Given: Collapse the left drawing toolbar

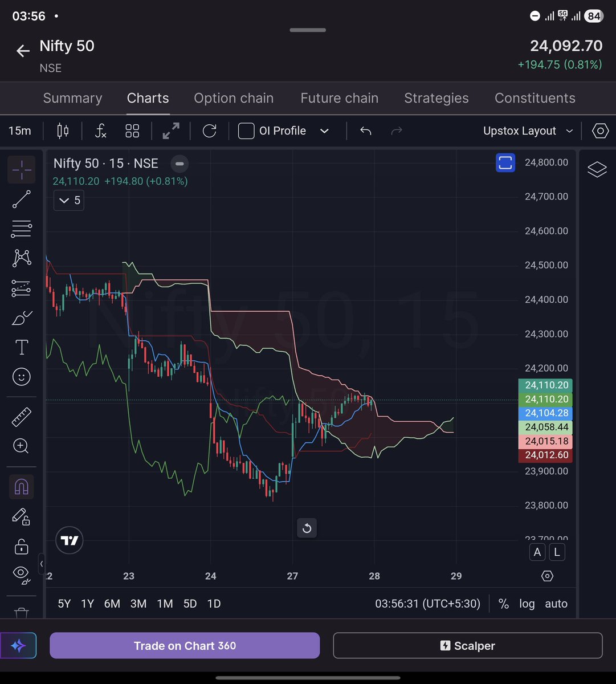Looking at the screenshot, I should (42, 564).
